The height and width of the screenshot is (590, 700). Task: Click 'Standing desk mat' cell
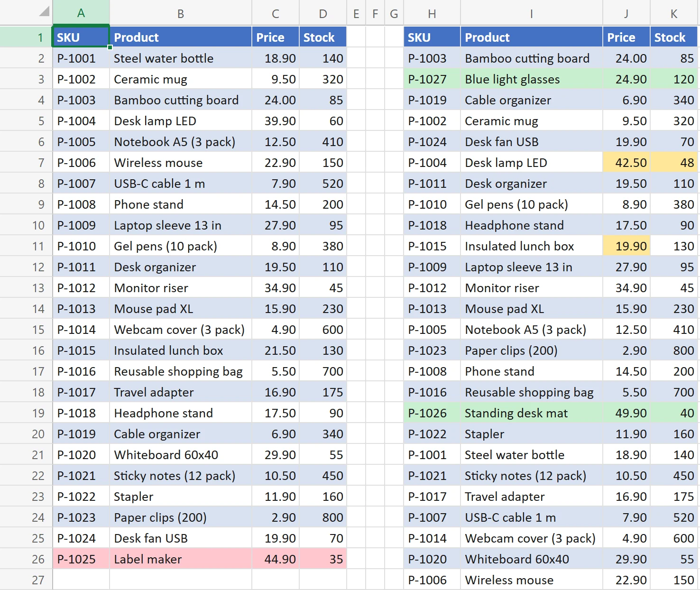(x=532, y=413)
